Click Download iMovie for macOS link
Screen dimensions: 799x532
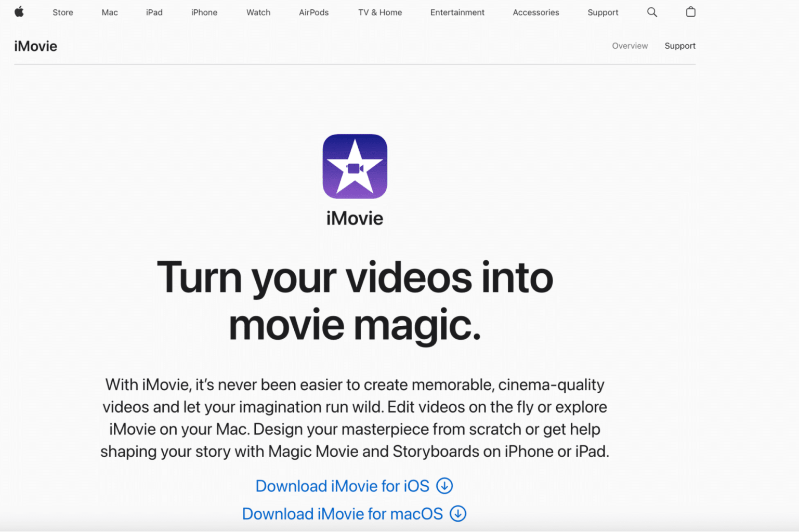tap(343, 513)
